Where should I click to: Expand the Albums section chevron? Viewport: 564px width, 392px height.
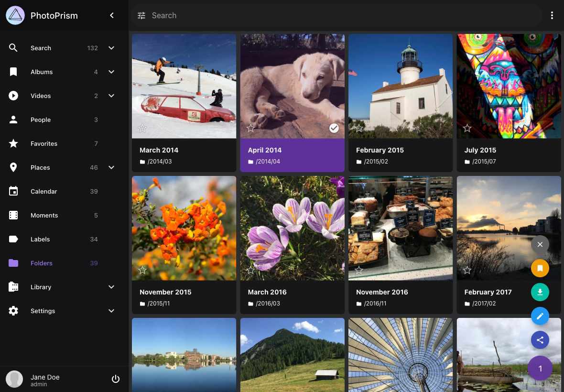click(111, 72)
